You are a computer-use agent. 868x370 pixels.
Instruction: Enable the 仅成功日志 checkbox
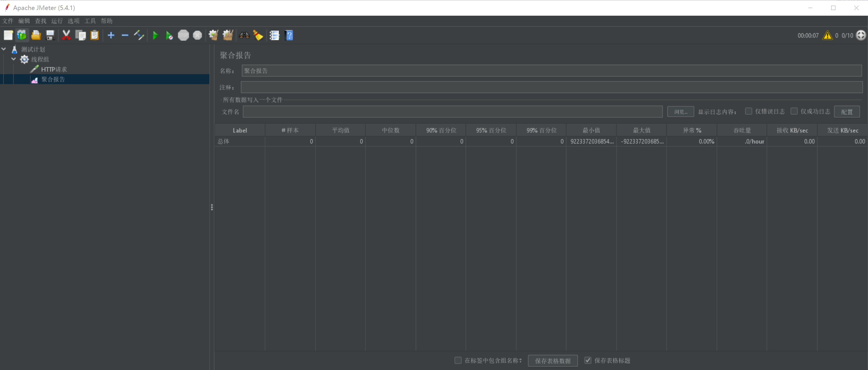point(794,111)
